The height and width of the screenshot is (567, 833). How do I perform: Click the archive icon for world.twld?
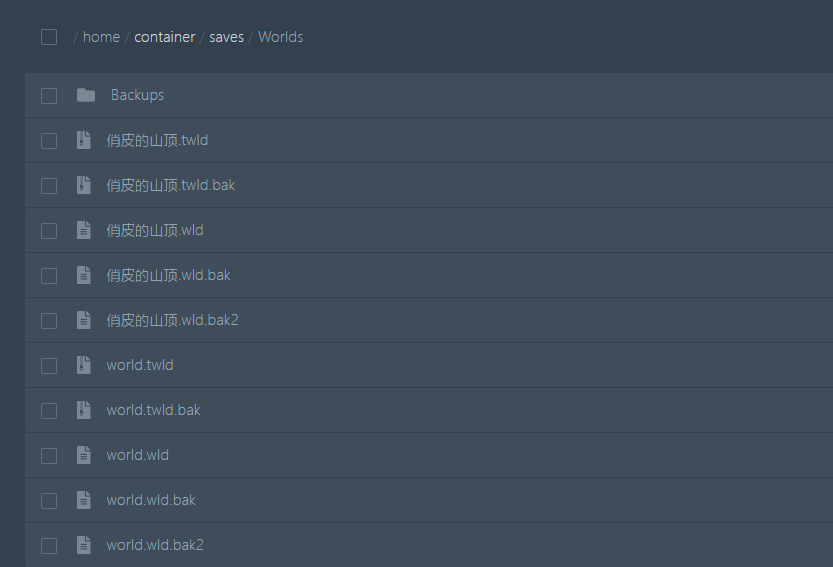(84, 365)
